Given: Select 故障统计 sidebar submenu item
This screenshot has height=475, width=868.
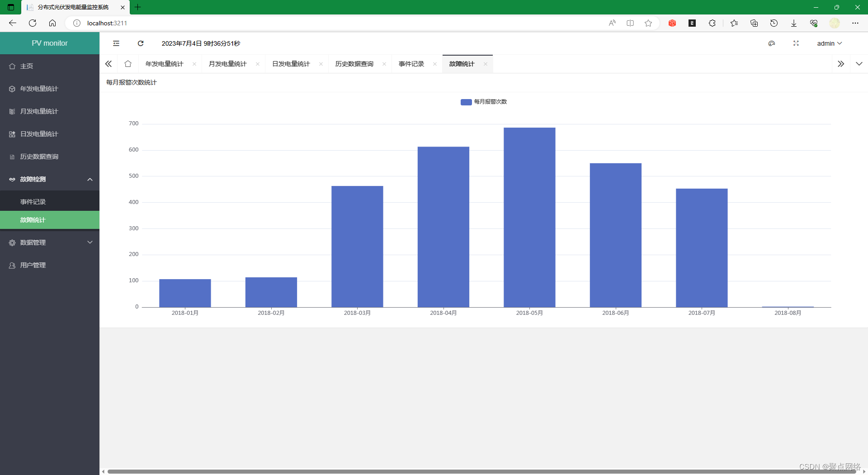Looking at the screenshot, I should pos(50,220).
